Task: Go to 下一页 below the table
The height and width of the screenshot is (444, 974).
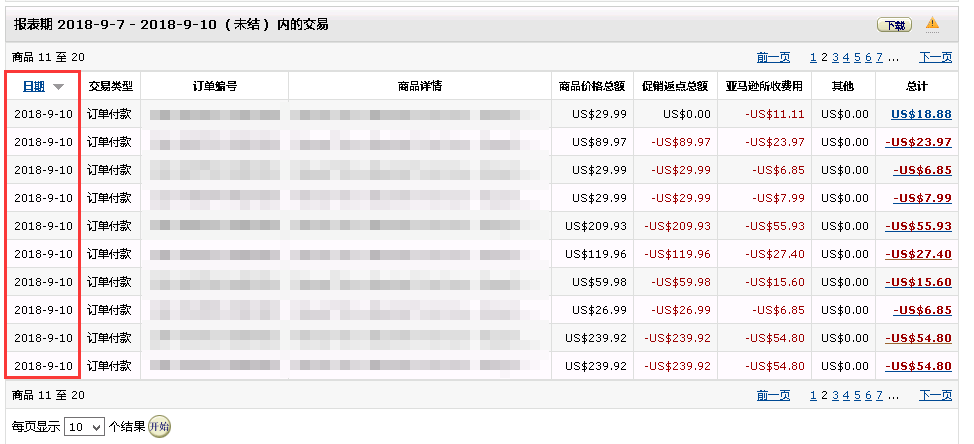Action: (x=935, y=395)
